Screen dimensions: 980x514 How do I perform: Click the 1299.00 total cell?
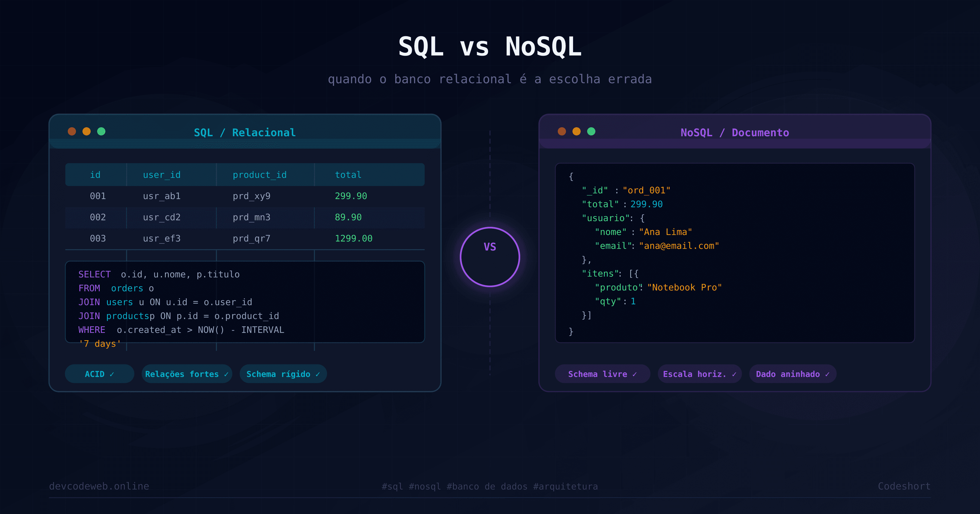(x=353, y=239)
